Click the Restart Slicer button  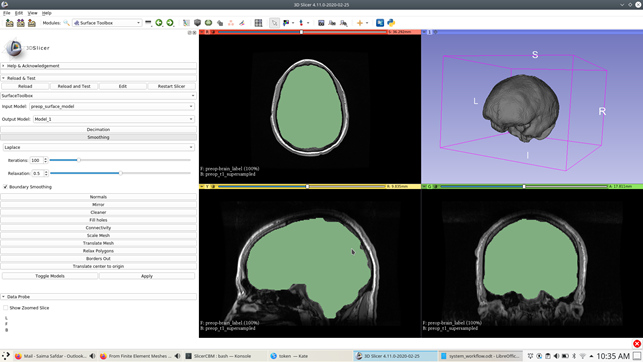(171, 87)
